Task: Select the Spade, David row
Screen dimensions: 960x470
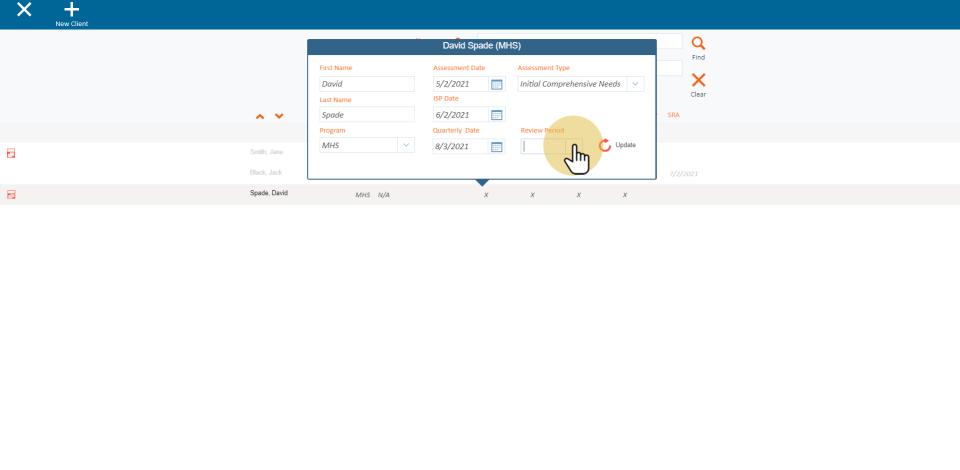Action: [x=269, y=193]
